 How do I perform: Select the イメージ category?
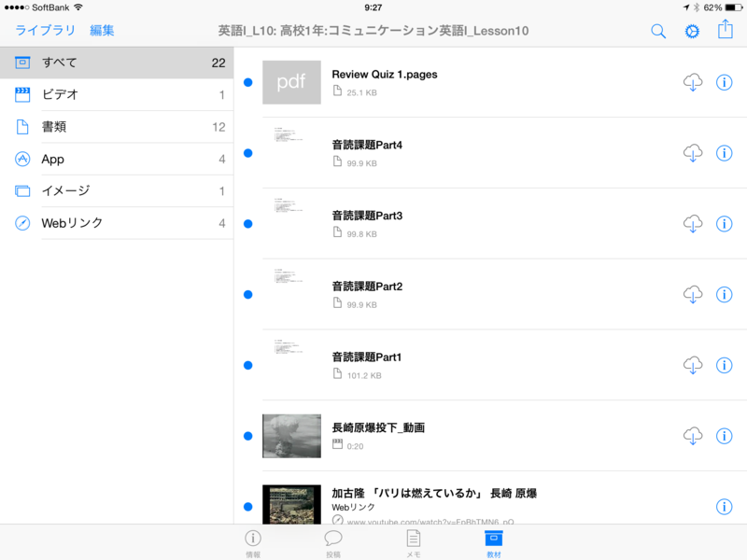click(117, 190)
